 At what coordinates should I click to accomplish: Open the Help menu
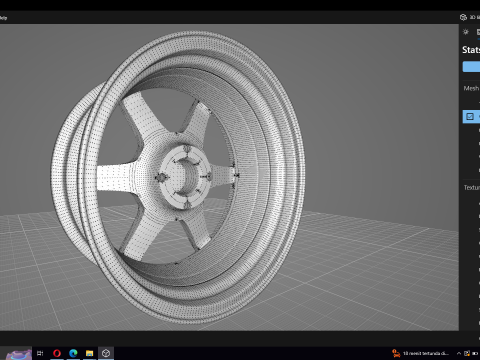point(3,18)
